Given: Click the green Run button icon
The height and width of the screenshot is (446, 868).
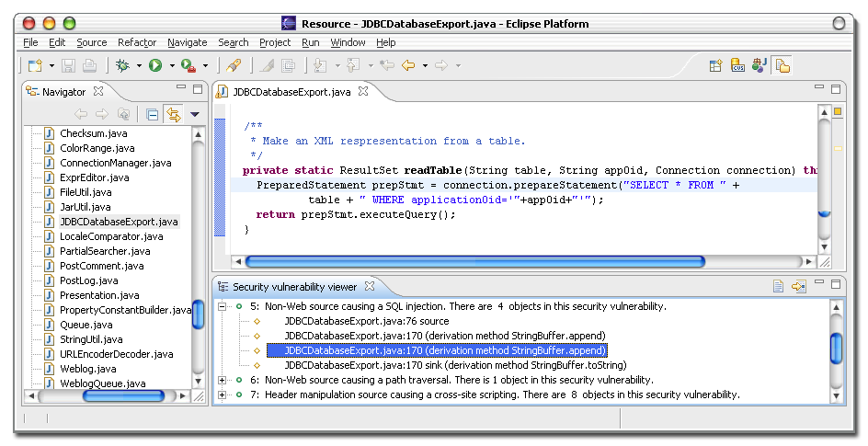Looking at the screenshot, I should point(155,65).
